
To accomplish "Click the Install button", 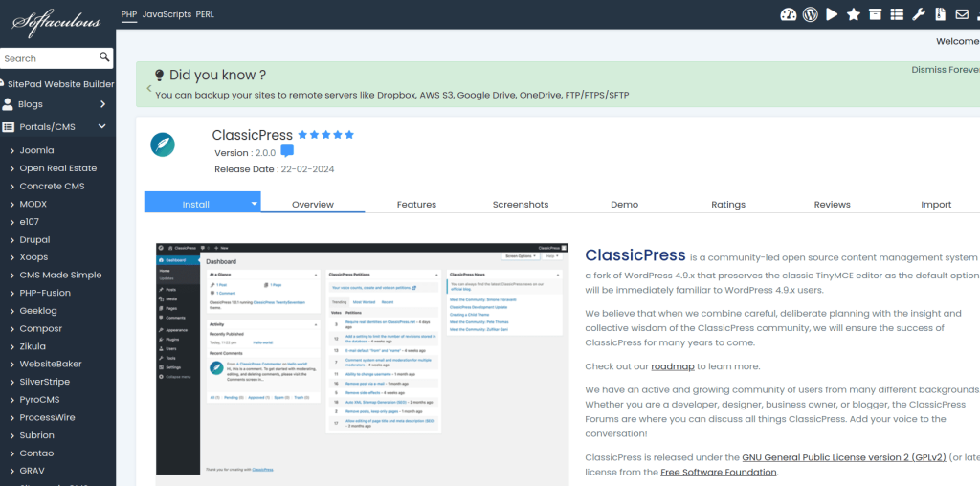I will [x=195, y=204].
